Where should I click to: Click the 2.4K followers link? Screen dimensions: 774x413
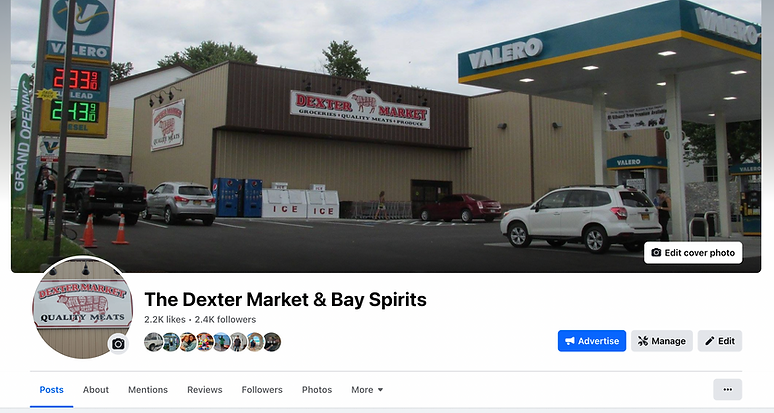click(225, 320)
